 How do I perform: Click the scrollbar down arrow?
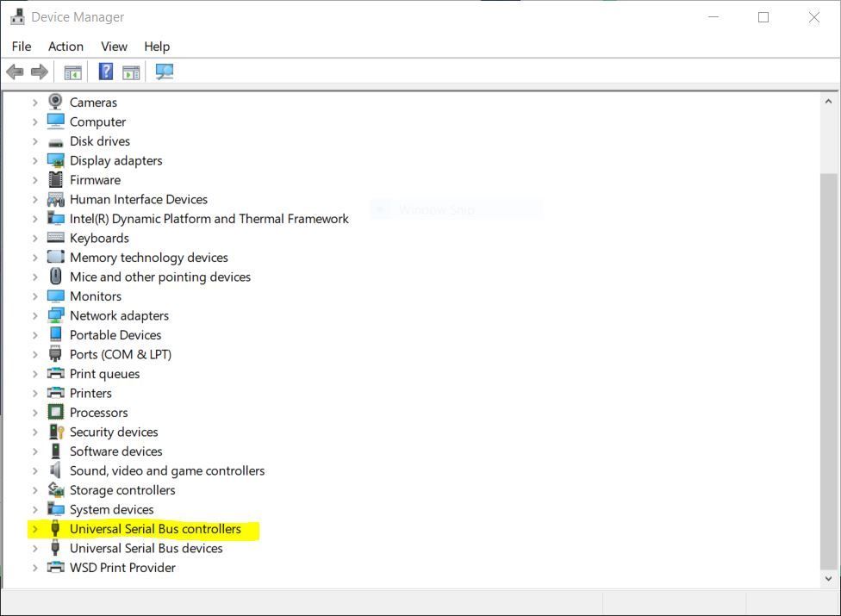(828, 578)
